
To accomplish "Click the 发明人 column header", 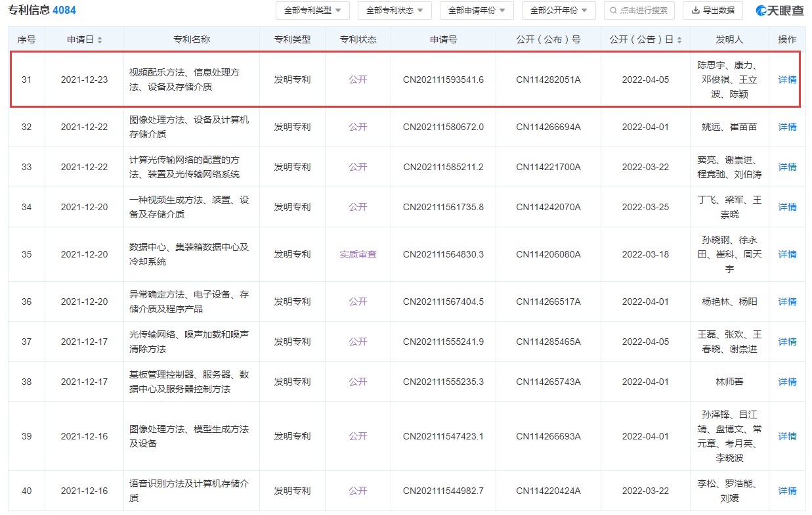I will tap(729, 39).
